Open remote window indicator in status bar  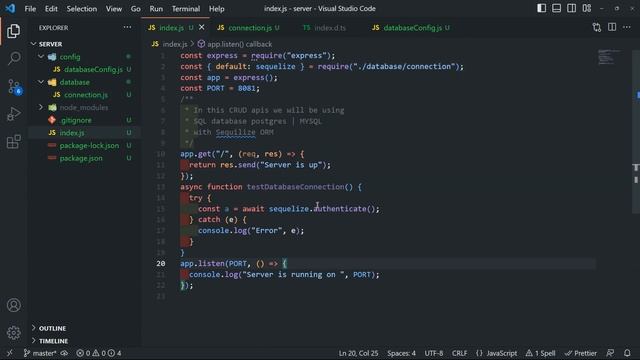(9, 353)
